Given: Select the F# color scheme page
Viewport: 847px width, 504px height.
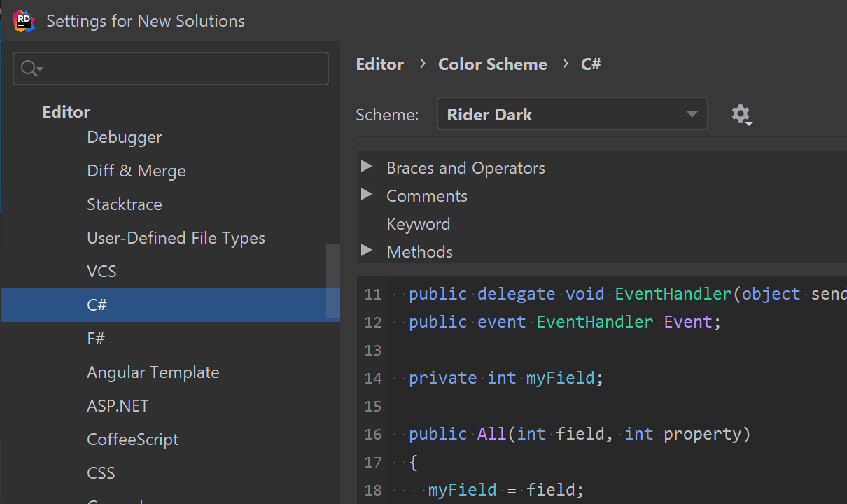Looking at the screenshot, I should pyautogui.click(x=96, y=339).
